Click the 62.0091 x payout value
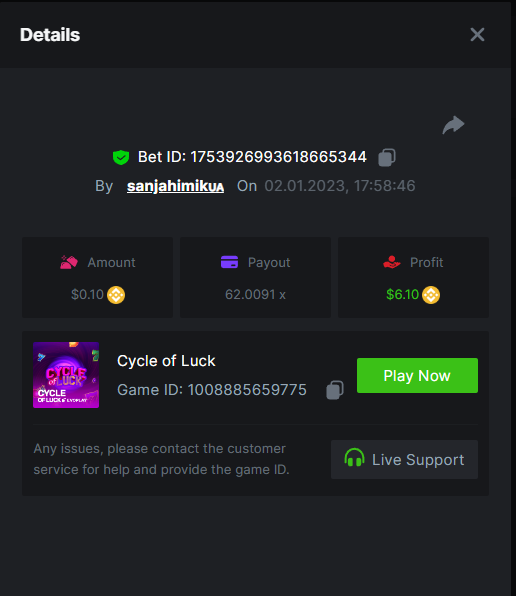The image size is (516, 596). tap(255, 295)
